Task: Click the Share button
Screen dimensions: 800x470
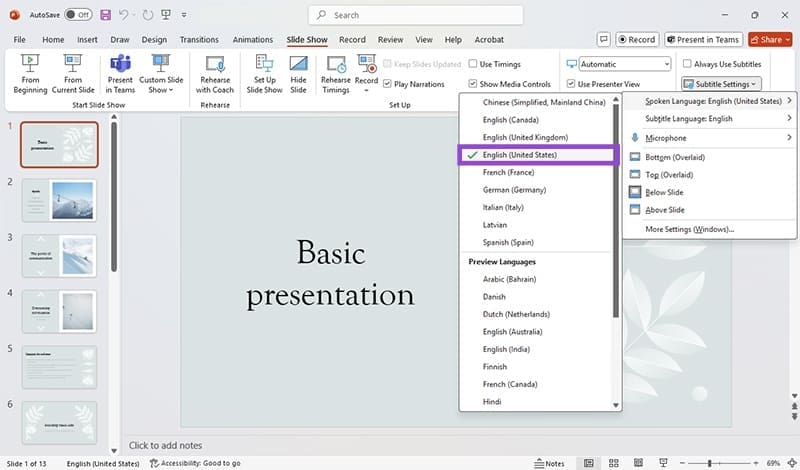Action: coord(771,40)
